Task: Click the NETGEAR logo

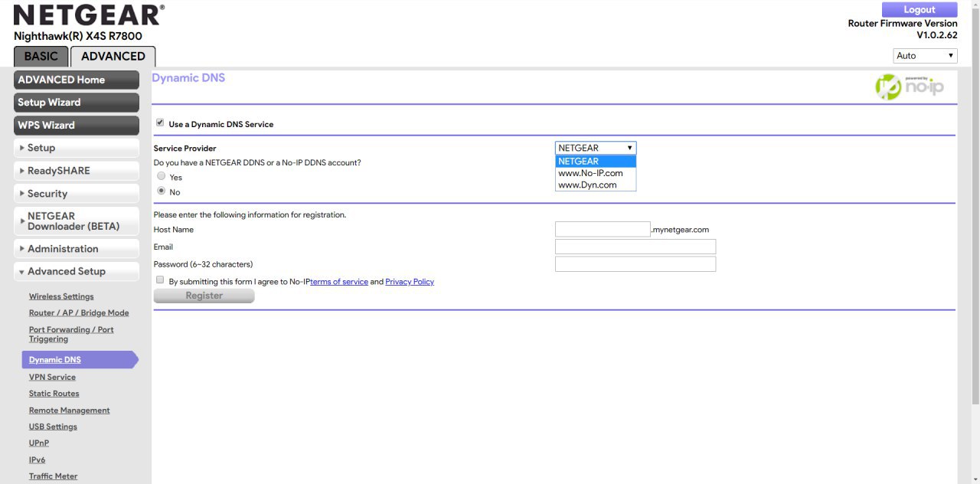Action: click(89, 15)
